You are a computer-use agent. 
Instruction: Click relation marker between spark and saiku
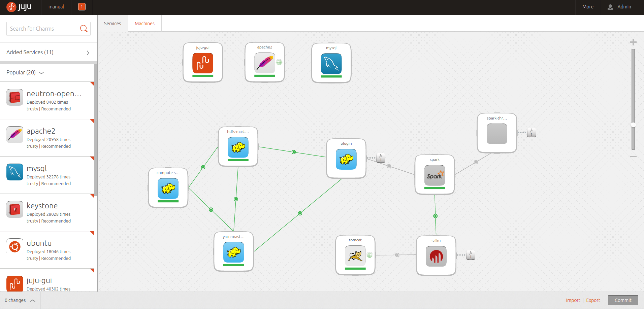[436, 216]
